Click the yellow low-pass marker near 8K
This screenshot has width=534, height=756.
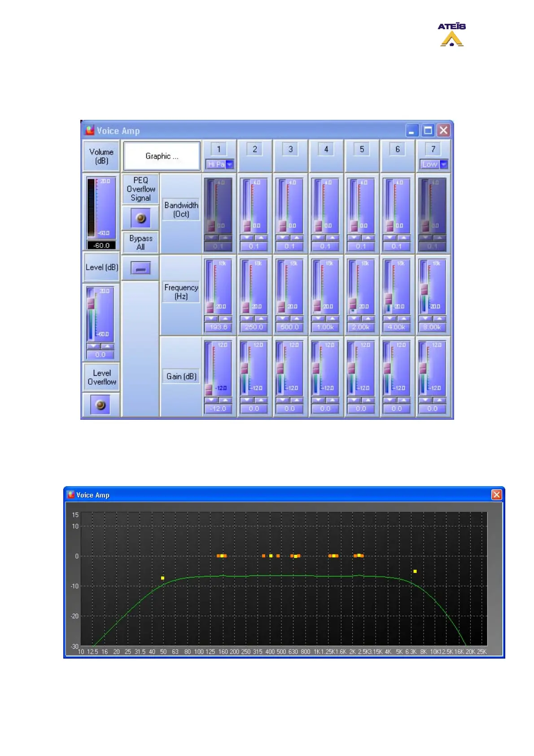415,571
